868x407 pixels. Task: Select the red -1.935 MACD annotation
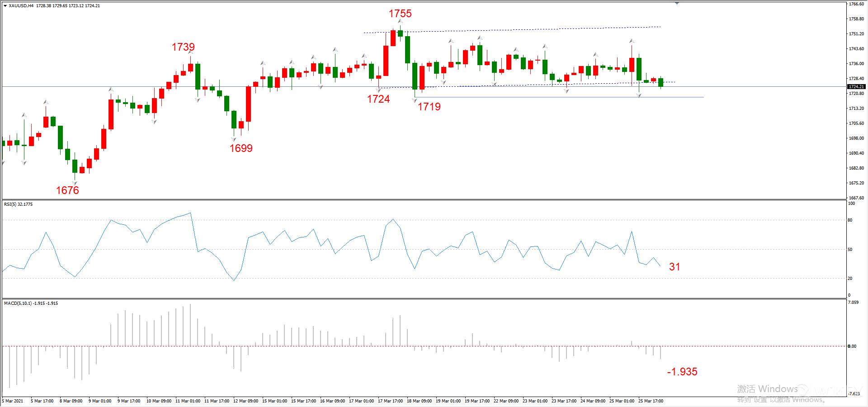click(x=682, y=372)
